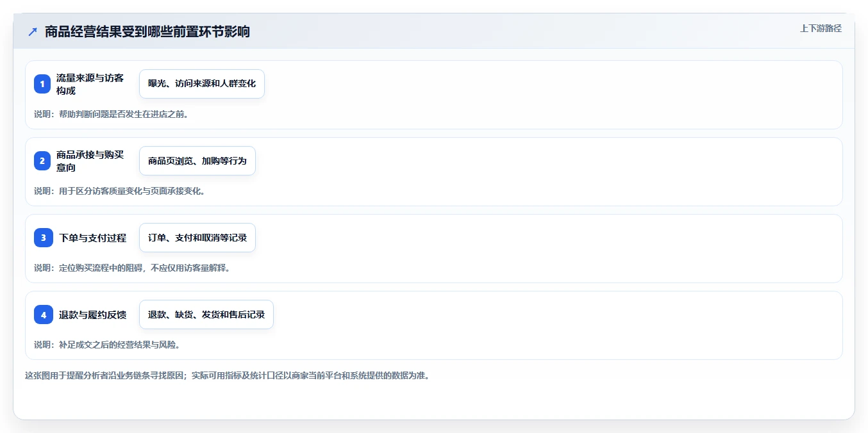
Task: Click the 退款与履约反馈 step title
Action: click(93, 315)
